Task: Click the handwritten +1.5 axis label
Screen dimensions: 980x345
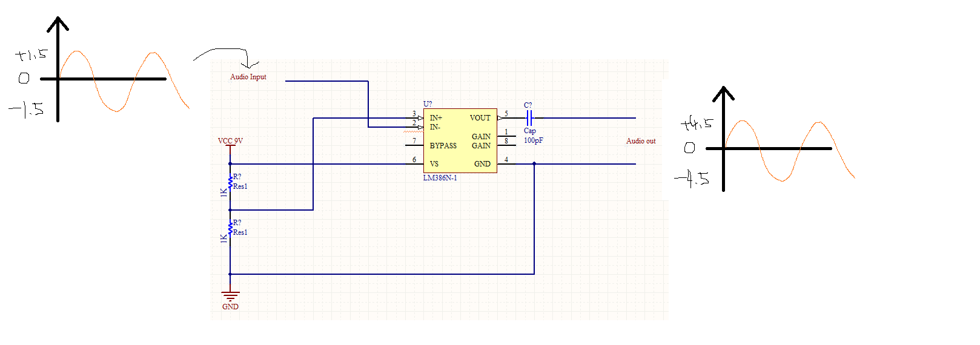Action: click(x=31, y=55)
